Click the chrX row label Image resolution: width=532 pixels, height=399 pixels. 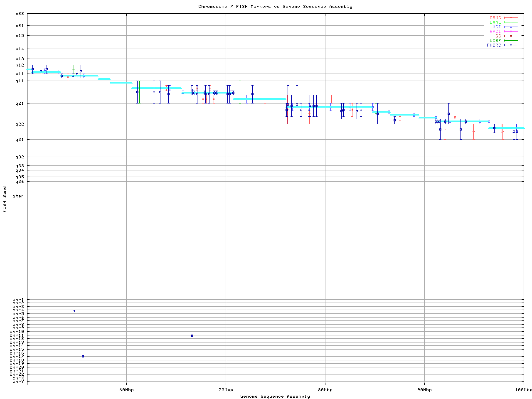[18, 378]
